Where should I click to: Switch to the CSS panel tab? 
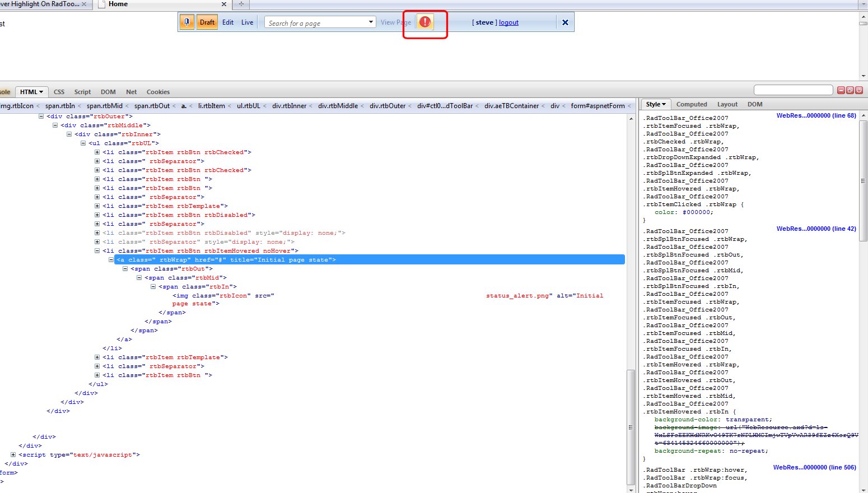[59, 92]
